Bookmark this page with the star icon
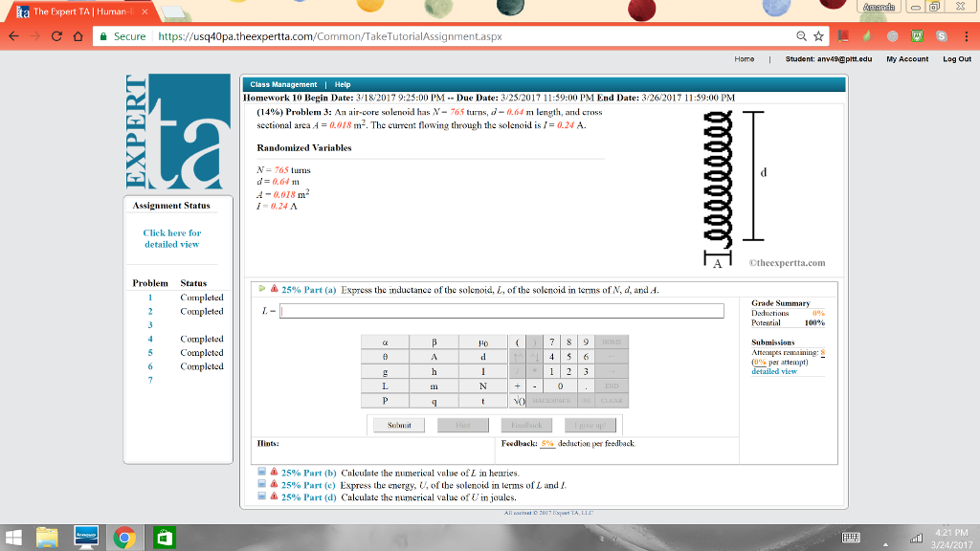 pyautogui.click(x=819, y=36)
